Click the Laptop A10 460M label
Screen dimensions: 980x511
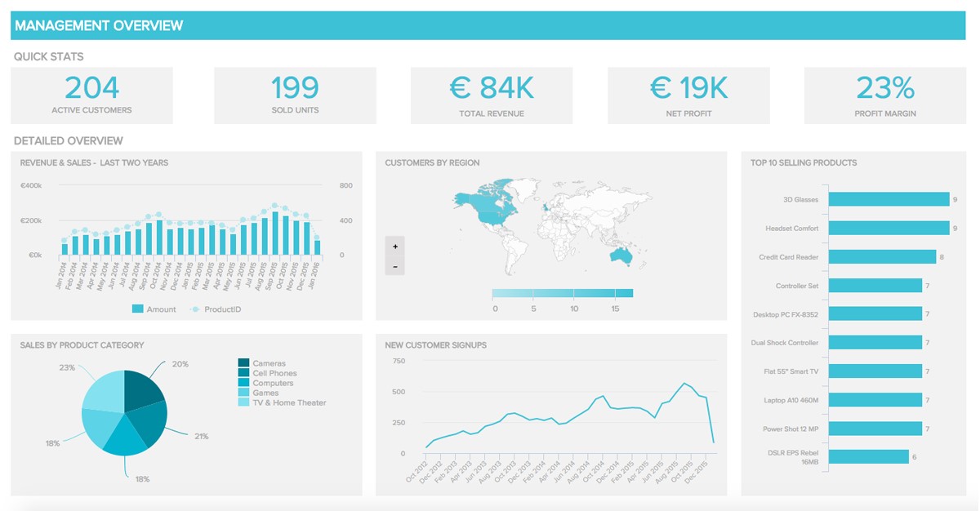791,400
